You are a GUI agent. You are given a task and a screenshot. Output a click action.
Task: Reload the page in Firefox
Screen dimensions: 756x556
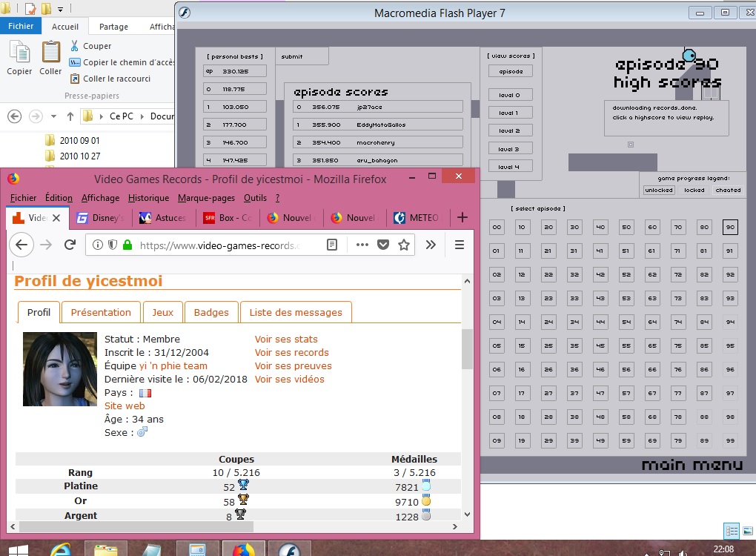pos(70,245)
